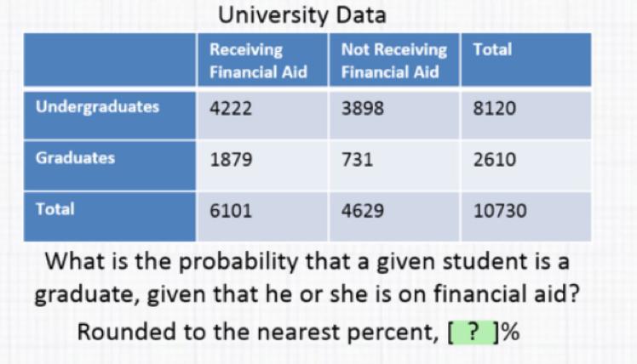Select the cell showing 4629
The image size is (637, 364).
click(363, 210)
